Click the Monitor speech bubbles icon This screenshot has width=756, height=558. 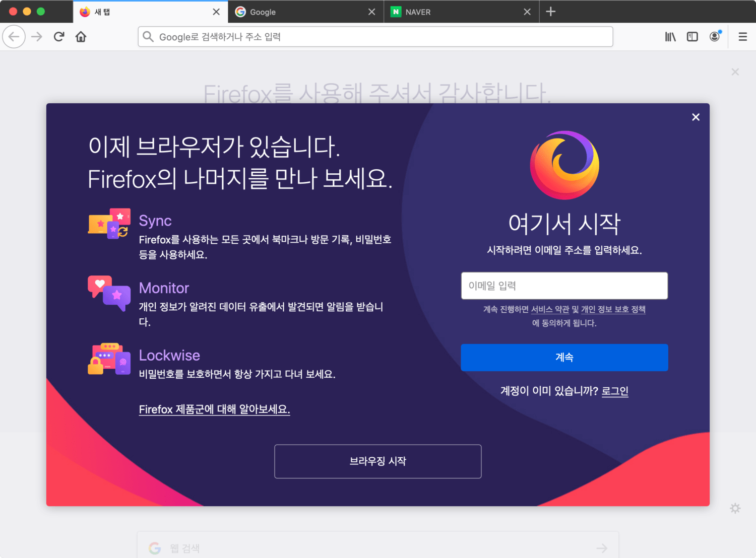109,294
